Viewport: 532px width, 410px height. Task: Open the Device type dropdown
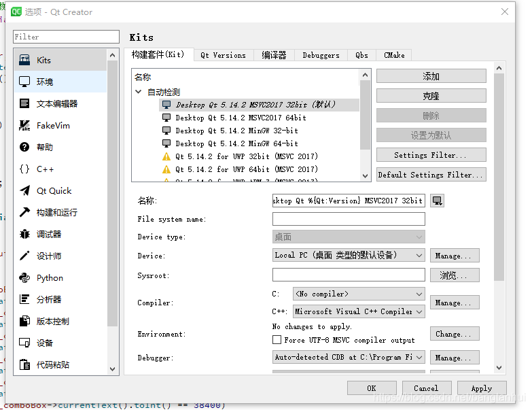pos(349,237)
